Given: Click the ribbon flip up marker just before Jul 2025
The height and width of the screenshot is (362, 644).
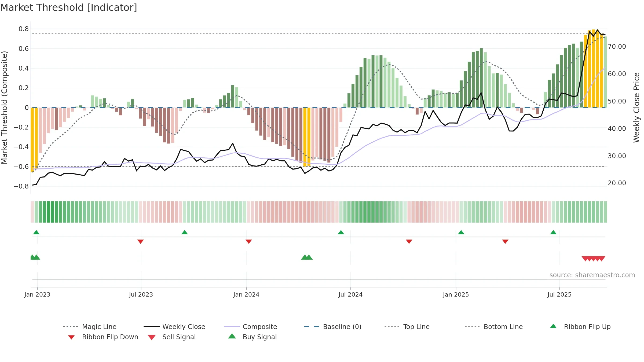Looking at the screenshot, I should click(553, 232).
